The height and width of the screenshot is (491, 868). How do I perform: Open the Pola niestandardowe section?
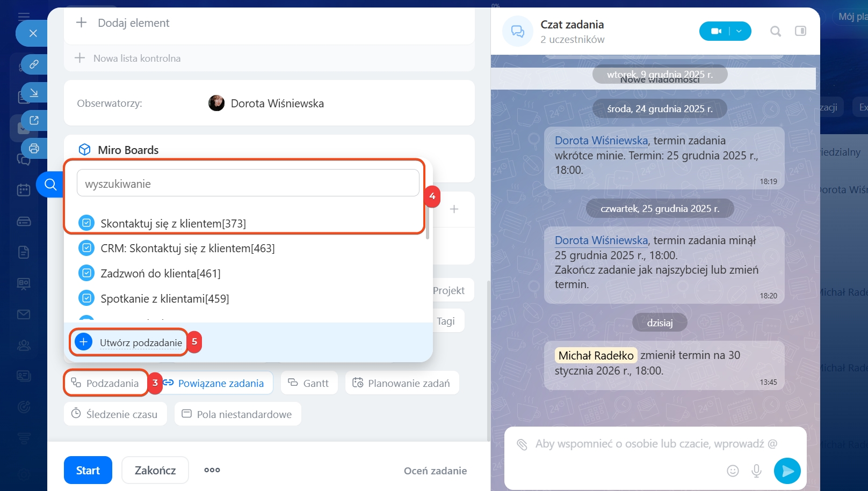click(x=237, y=414)
